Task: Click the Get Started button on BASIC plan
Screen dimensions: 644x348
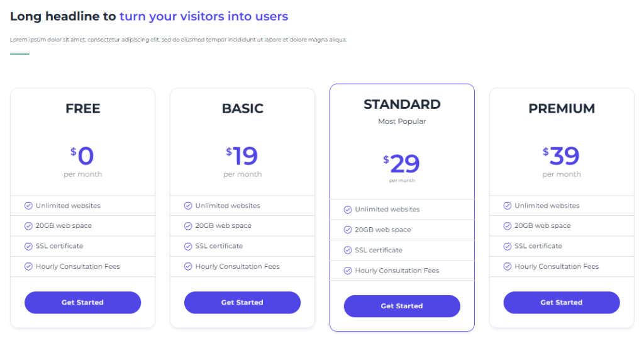Action: coord(242,303)
